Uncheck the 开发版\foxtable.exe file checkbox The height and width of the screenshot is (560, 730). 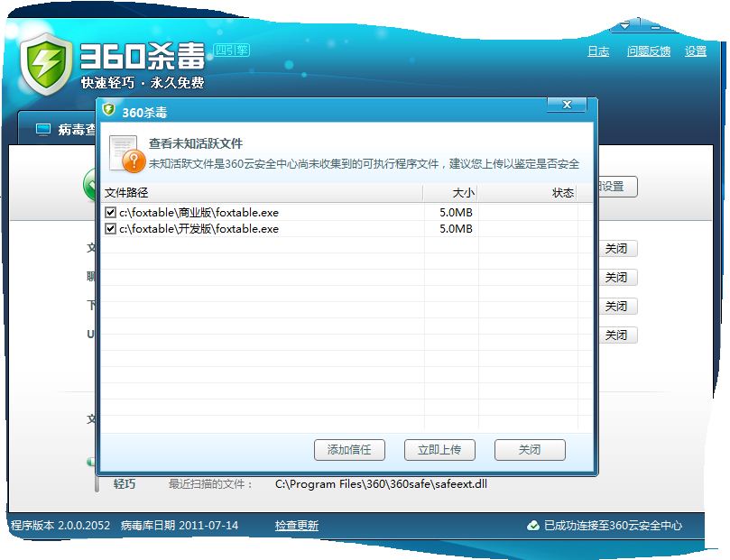pyautogui.click(x=110, y=229)
